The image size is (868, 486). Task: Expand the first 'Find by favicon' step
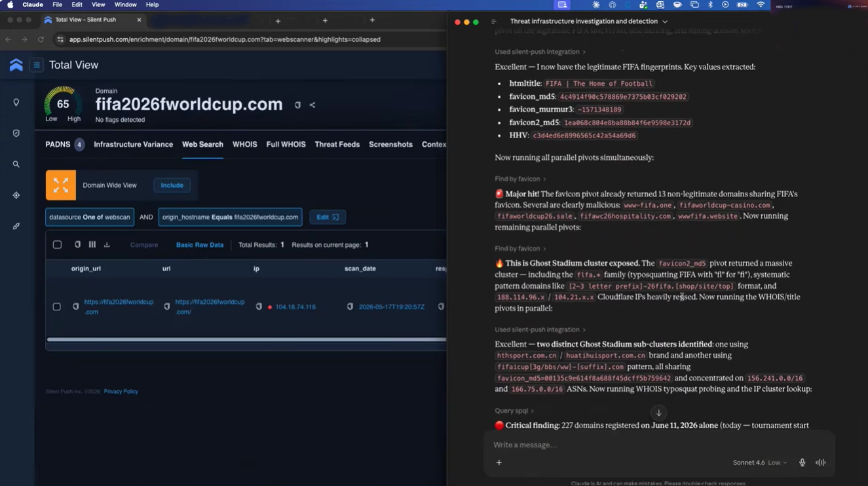[520, 179]
